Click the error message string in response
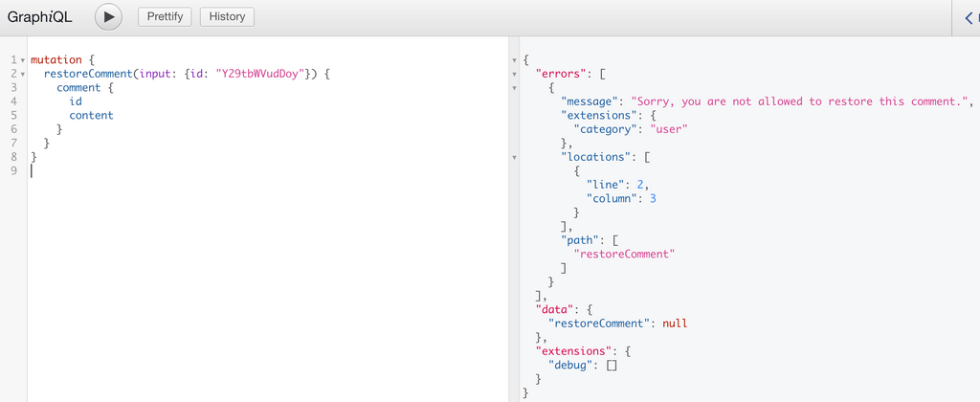This screenshot has width=980, height=402. point(799,101)
